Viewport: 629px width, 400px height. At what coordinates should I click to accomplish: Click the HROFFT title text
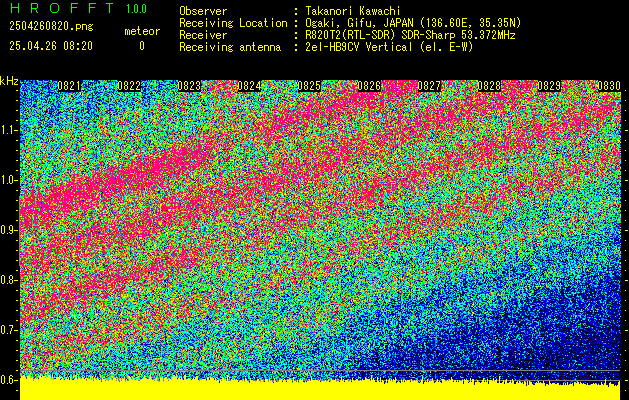tap(62, 8)
